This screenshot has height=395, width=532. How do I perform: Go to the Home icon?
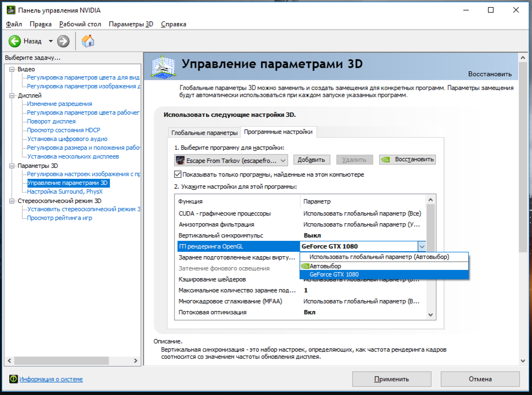88,41
